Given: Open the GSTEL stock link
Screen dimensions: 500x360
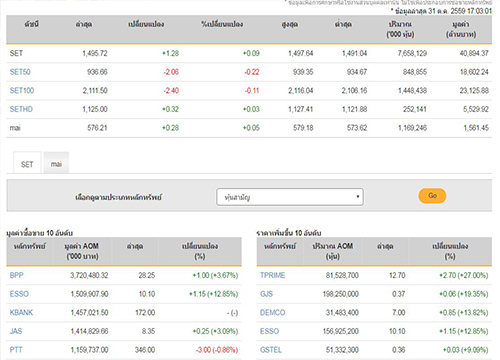Looking at the screenshot, I should 271,350.
